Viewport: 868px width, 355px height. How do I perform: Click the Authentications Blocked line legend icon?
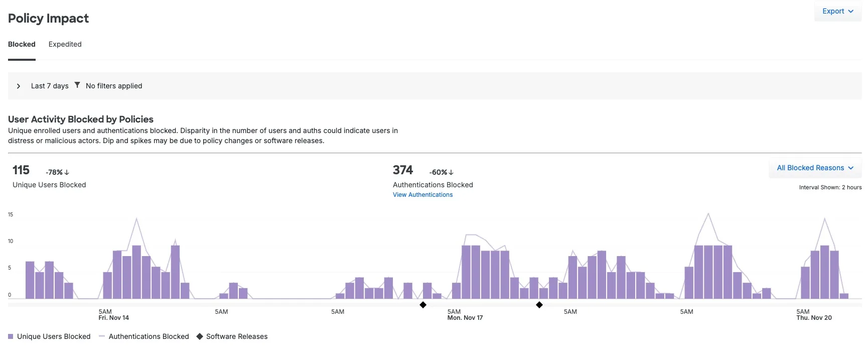[x=102, y=336]
